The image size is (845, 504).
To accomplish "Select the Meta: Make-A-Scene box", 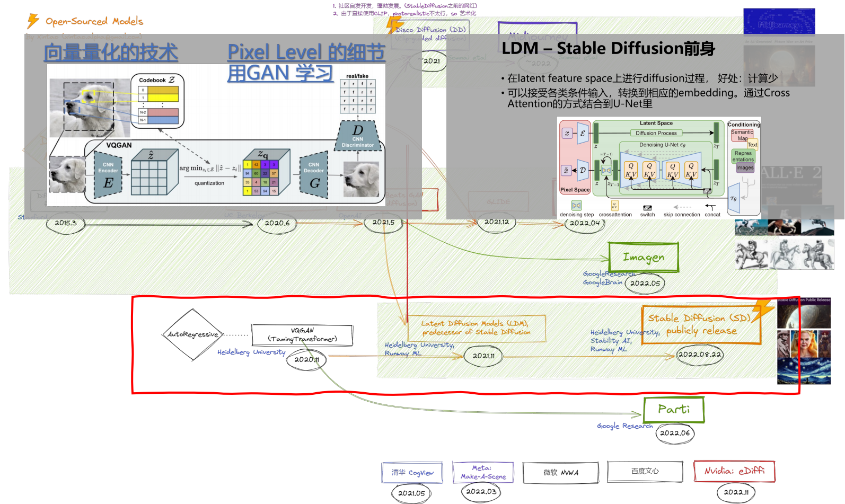I will coord(483,472).
